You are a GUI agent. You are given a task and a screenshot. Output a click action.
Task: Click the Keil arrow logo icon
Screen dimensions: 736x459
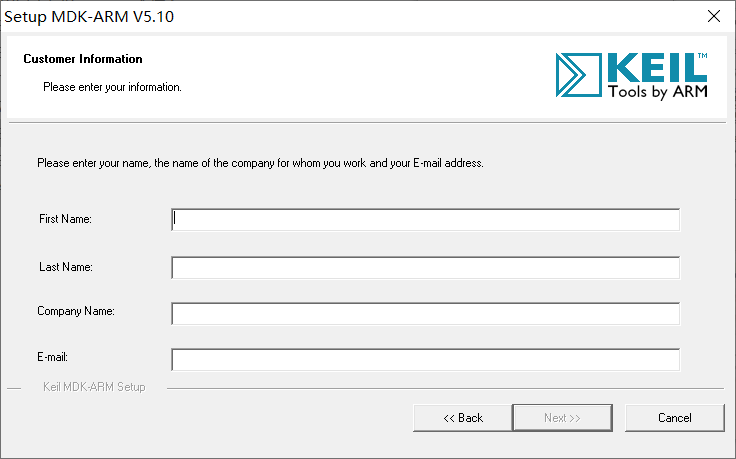577,77
